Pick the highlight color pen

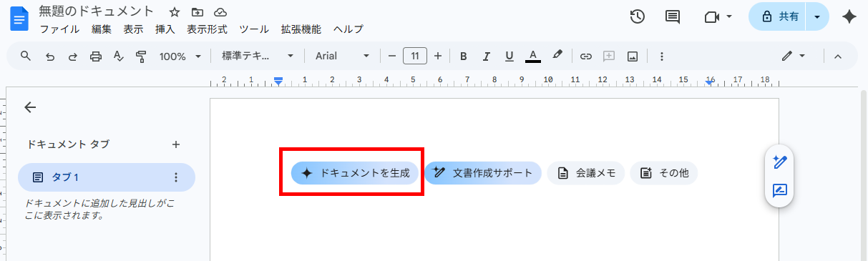coord(557,55)
